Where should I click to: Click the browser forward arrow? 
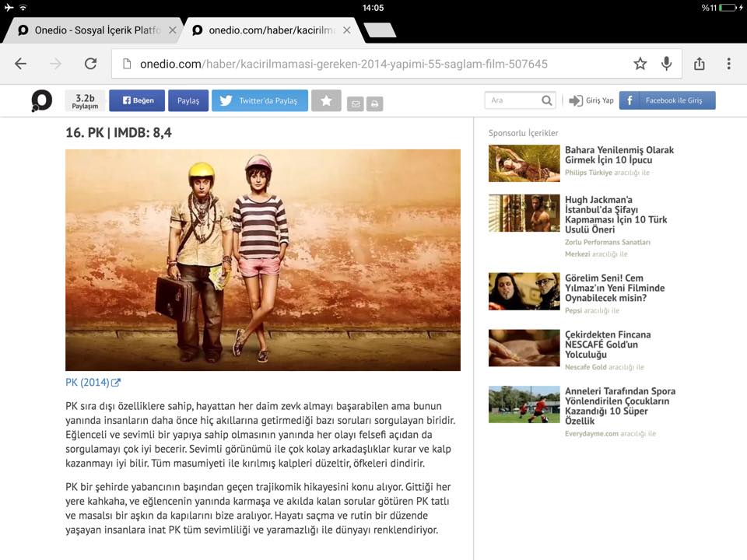[x=55, y=64]
